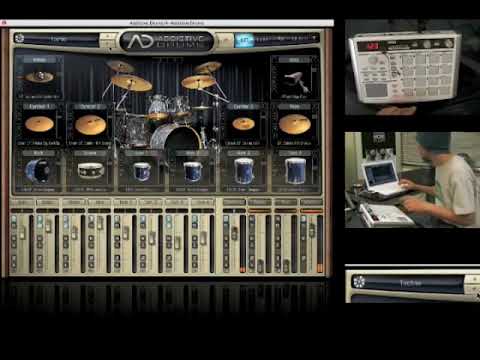Click the Ride cymbal image
Screen dimensions: 480x360
(x=295, y=124)
